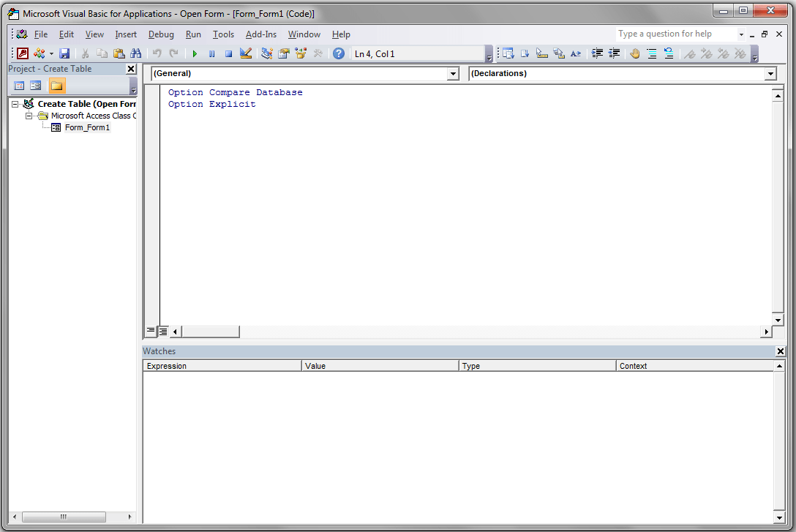Collapse Microsoft Access Class Objects folder
Image resolution: width=796 pixels, height=532 pixels.
click(29, 116)
